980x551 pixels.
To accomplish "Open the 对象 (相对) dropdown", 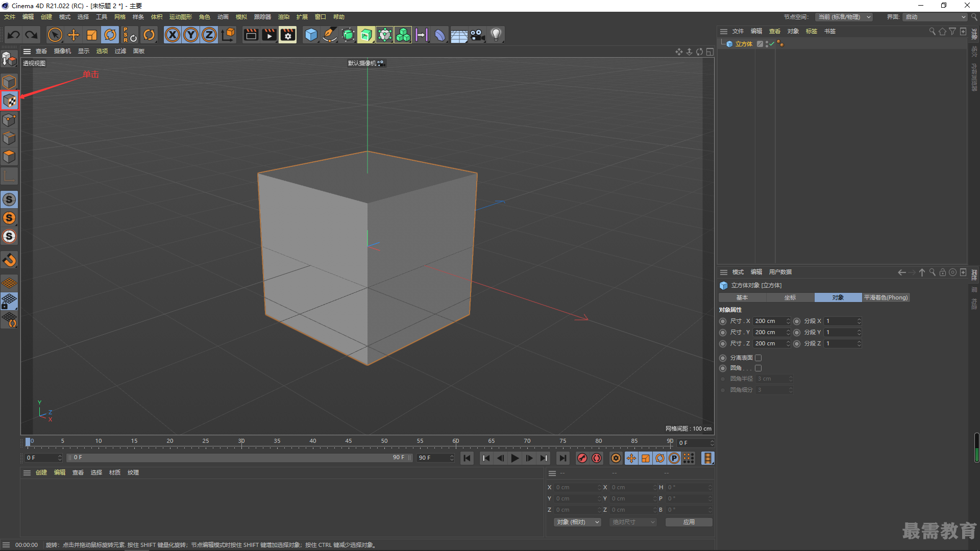I will tap(577, 522).
